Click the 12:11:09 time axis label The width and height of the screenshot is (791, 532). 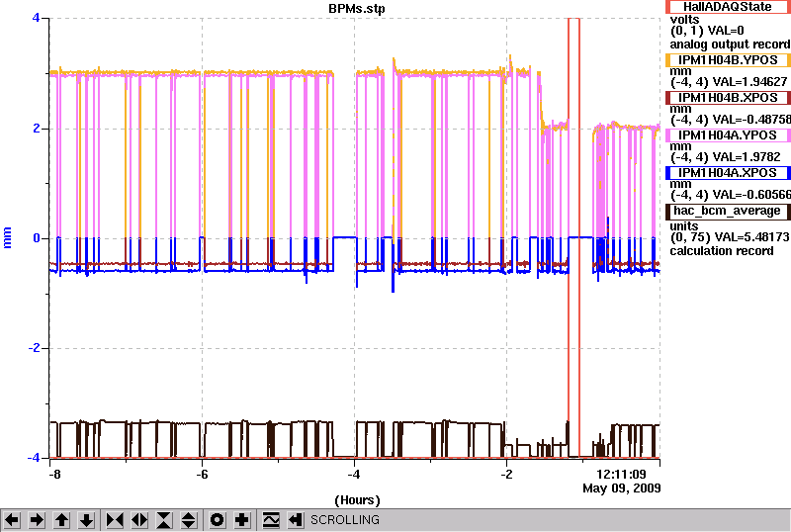[x=621, y=475]
